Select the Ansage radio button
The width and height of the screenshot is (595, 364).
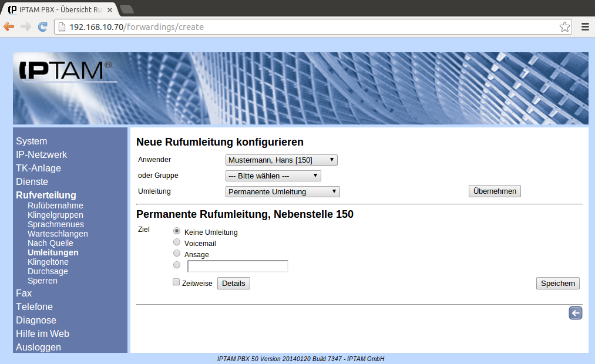[177, 254]
